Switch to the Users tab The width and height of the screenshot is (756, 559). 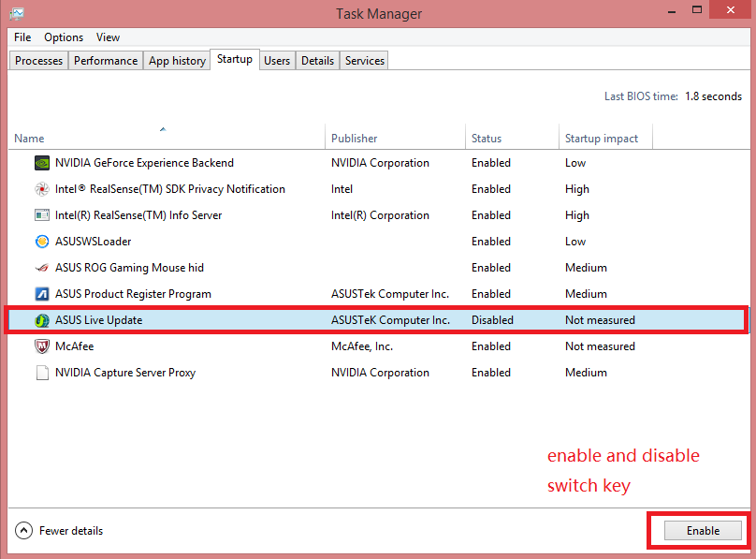point(277,61)
